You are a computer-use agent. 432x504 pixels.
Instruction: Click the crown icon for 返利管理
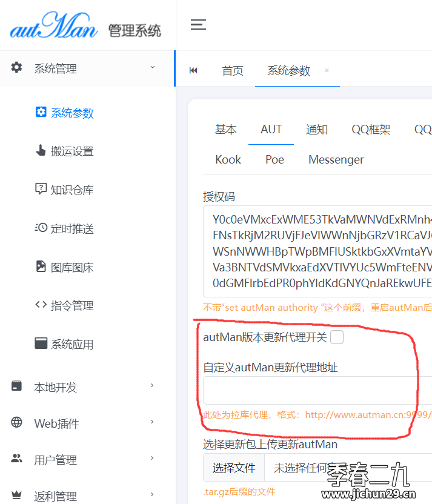16,495
